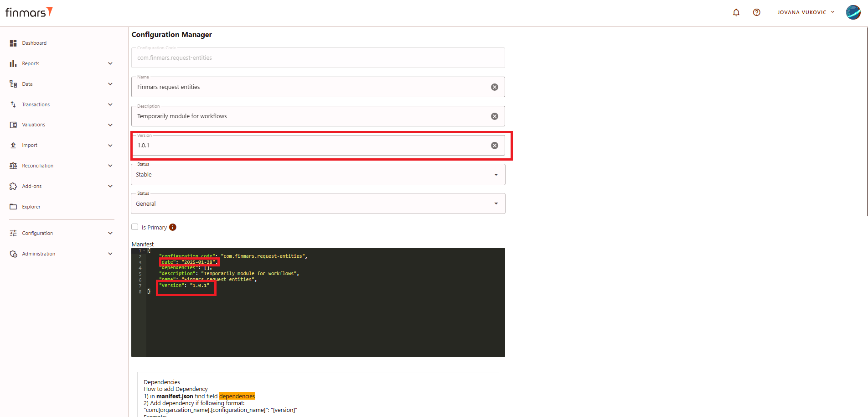Click the Valuations wallet icon
The height and width of the screenshot is (417, 868).
13,125
